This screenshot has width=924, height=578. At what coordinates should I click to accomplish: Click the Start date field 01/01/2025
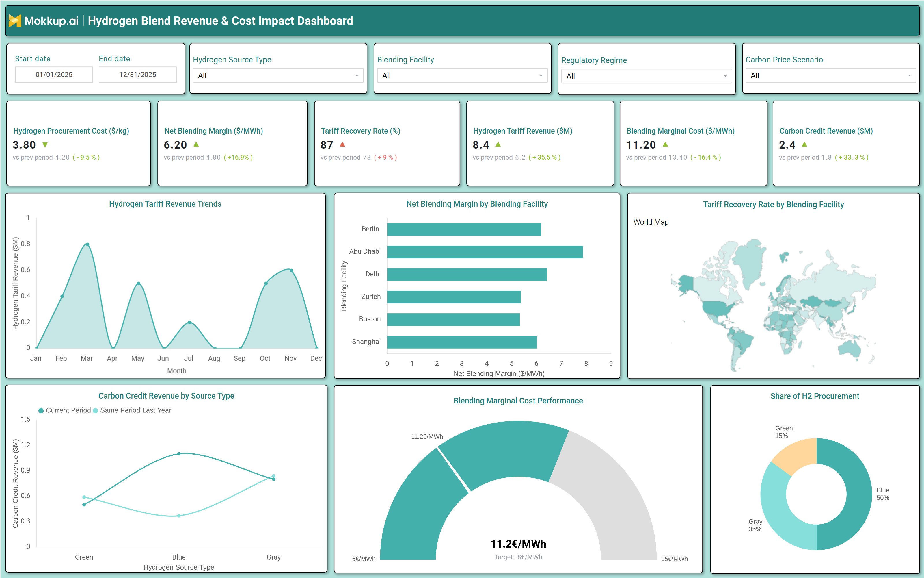pos(54,75)
